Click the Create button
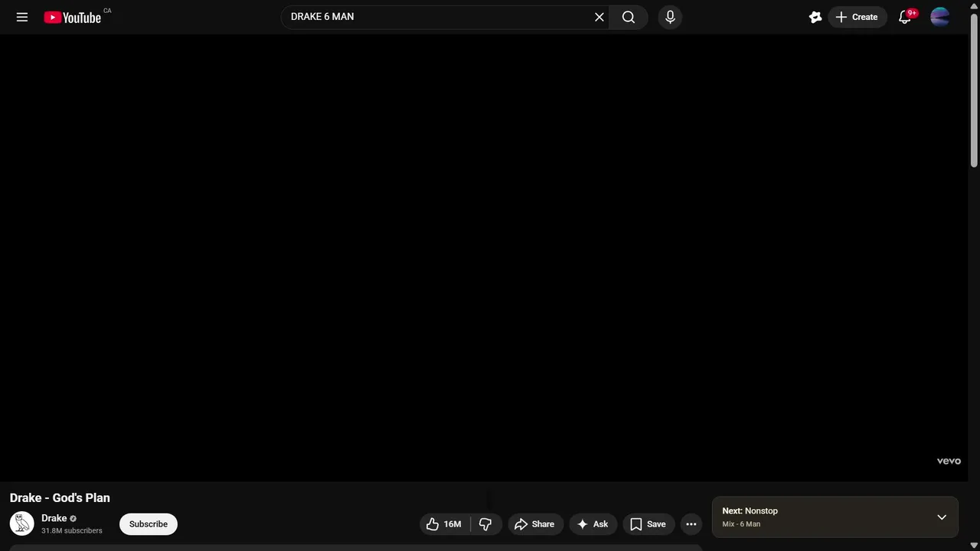The width and height of the screenshot is (980, 551). (x=857, y=17)
